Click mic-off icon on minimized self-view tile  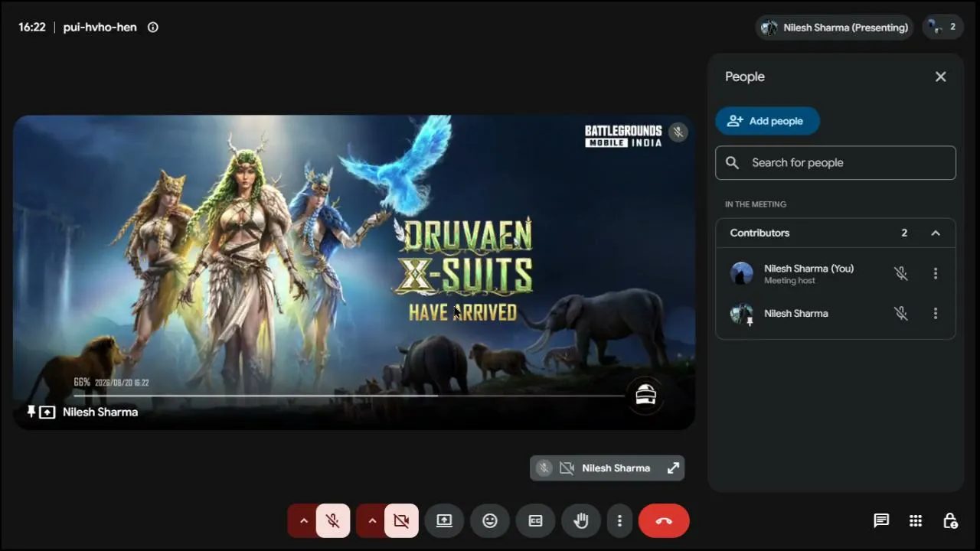coord(544,468)
